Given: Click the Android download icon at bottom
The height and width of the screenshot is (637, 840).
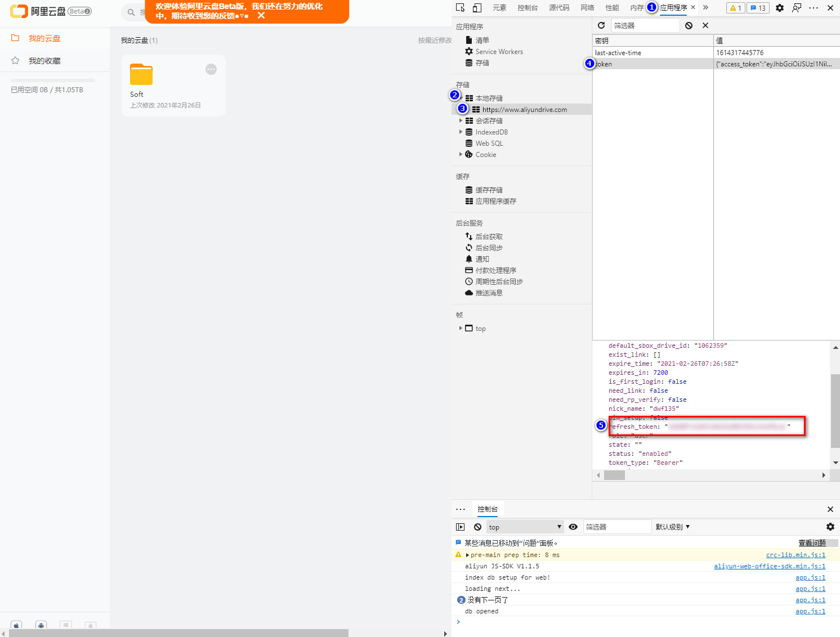Looking at the screenshot, I should [41, 625].
